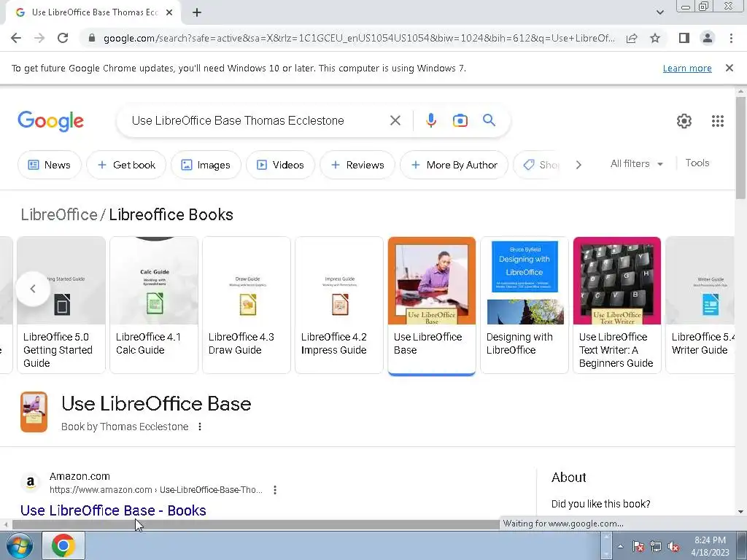Switch to Videos results
The width and height of the screenshot is (747, 560).
pyautogui.click(x=280, y=165)
